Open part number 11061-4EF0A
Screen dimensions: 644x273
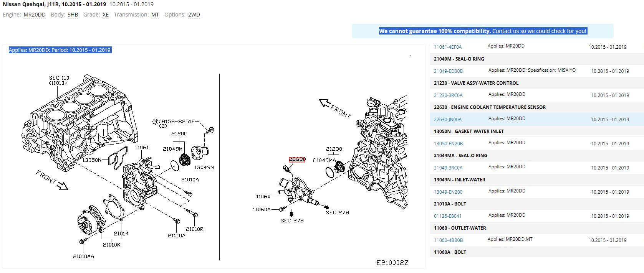[448, 47]
